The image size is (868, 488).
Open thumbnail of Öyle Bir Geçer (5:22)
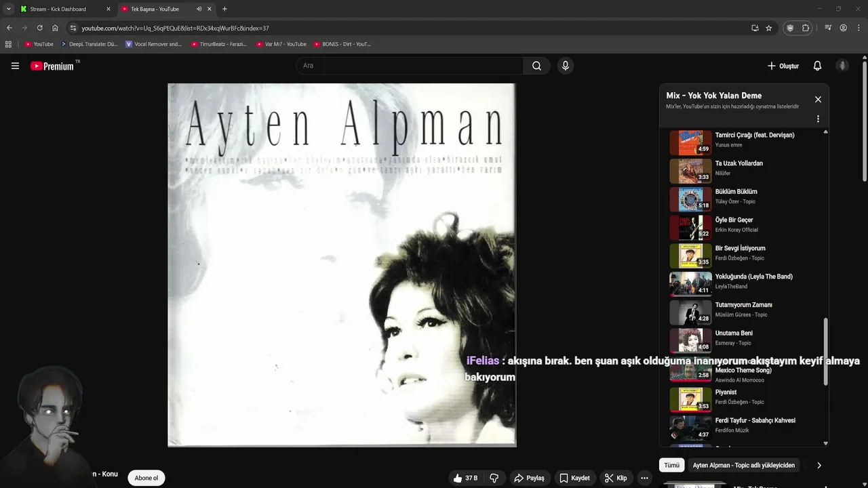[690, 228]
